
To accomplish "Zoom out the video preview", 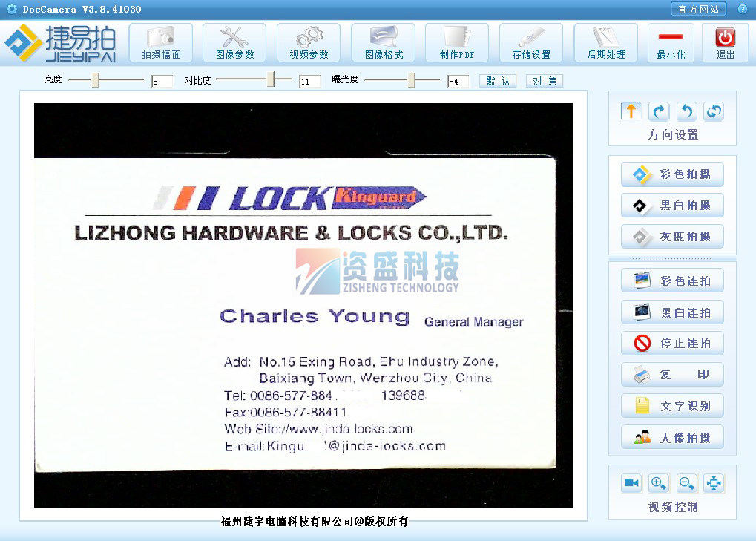I will tap(686, 482).
